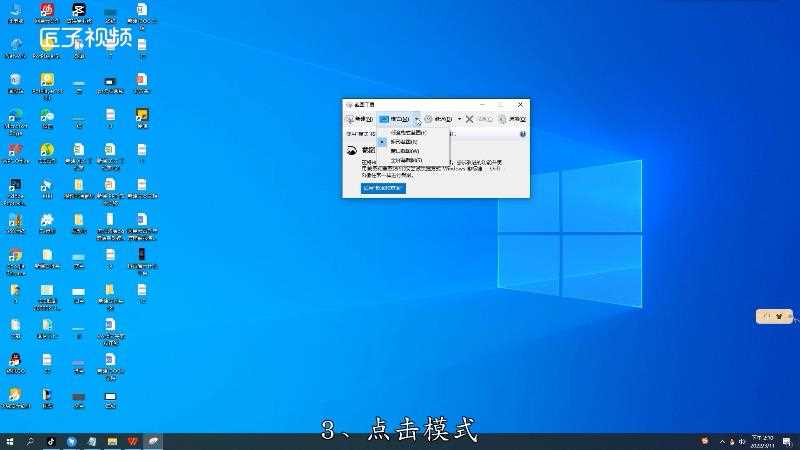
Task: Select the black CapCut desktop icon
Action: [79, 13]
